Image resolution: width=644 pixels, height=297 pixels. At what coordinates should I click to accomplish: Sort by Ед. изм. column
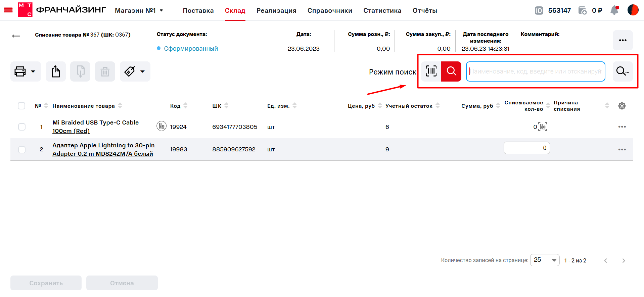point(295,106)
